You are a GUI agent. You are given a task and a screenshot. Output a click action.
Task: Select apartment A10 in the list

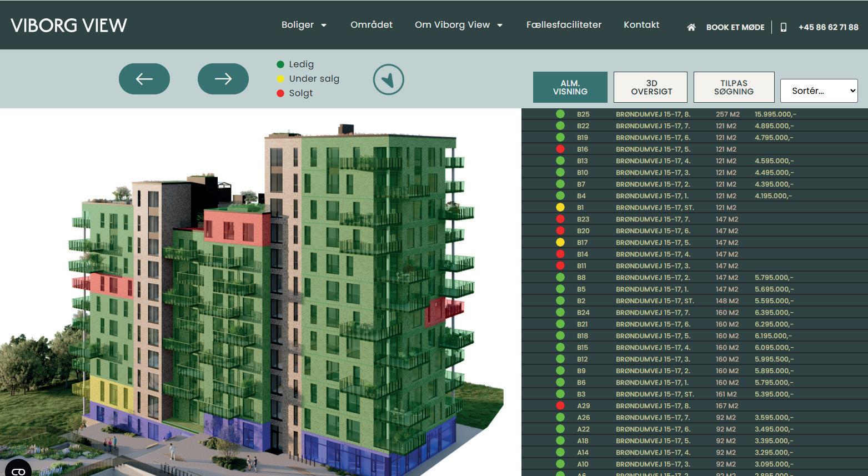695,464
